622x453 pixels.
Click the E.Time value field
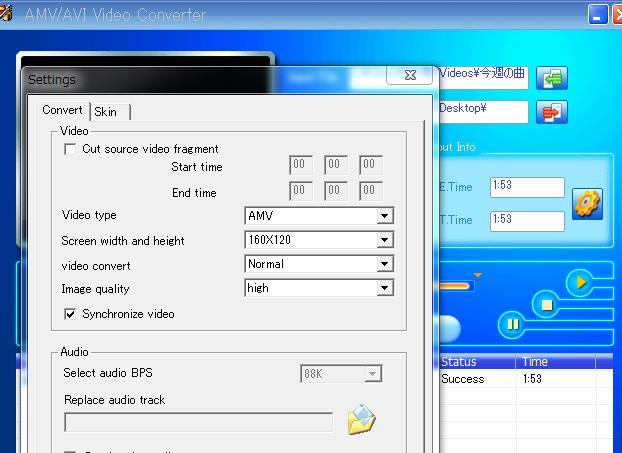coord(527,187)
